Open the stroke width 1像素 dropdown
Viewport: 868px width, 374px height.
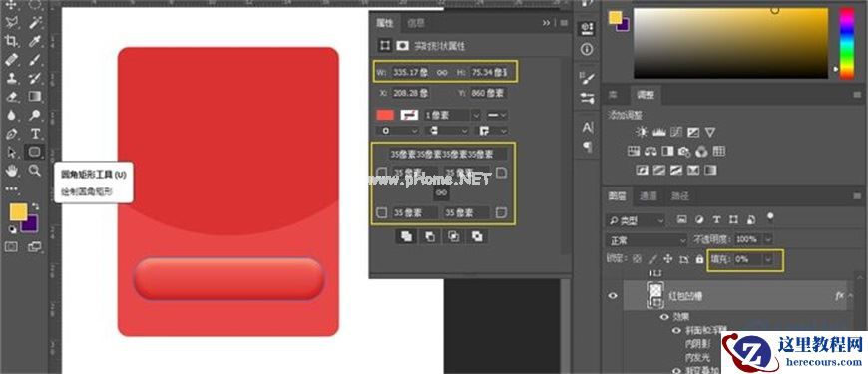(x=476, y=115)
